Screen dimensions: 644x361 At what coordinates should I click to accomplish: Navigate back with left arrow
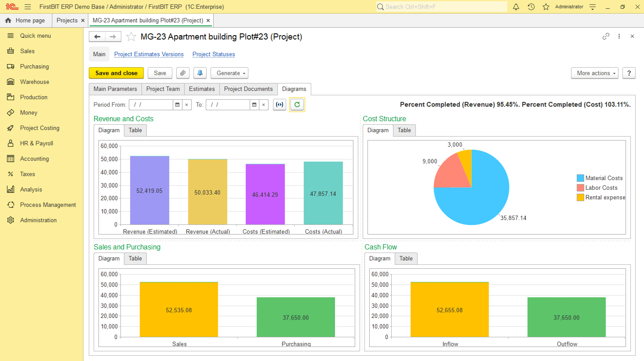[x=97, y=37]
